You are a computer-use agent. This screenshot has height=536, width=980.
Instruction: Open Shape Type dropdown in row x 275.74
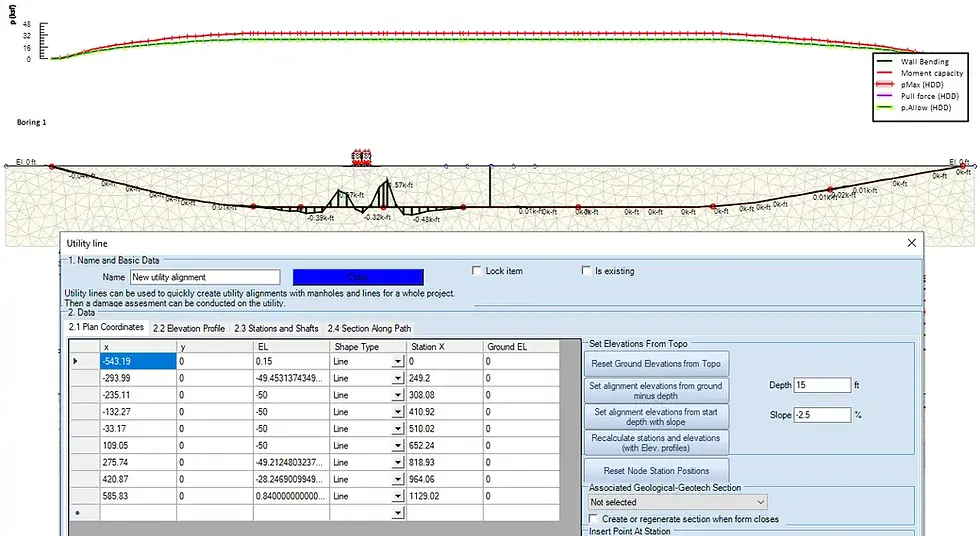point(398,463)
